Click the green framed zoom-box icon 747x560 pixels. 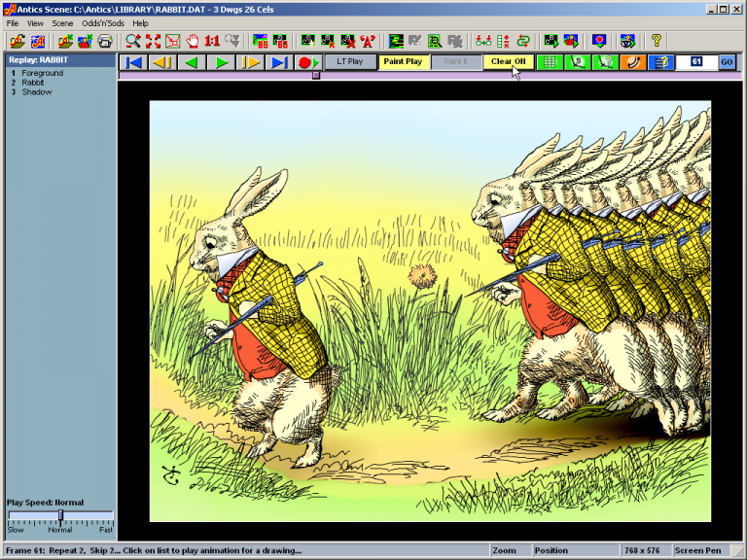coord(172,42)
